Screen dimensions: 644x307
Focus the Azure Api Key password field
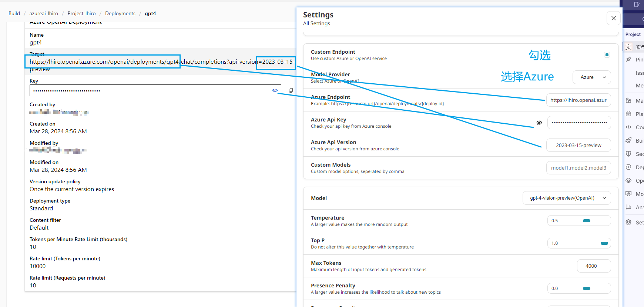(579, 123)
